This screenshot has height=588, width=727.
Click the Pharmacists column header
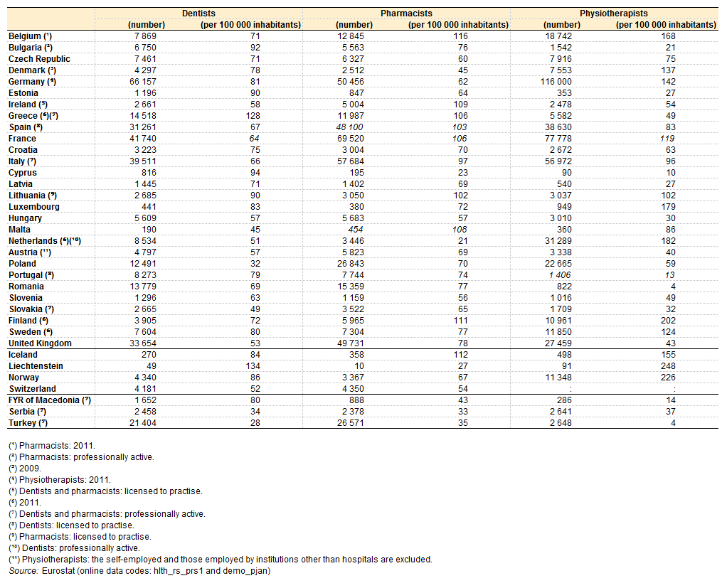click(406, 14)
